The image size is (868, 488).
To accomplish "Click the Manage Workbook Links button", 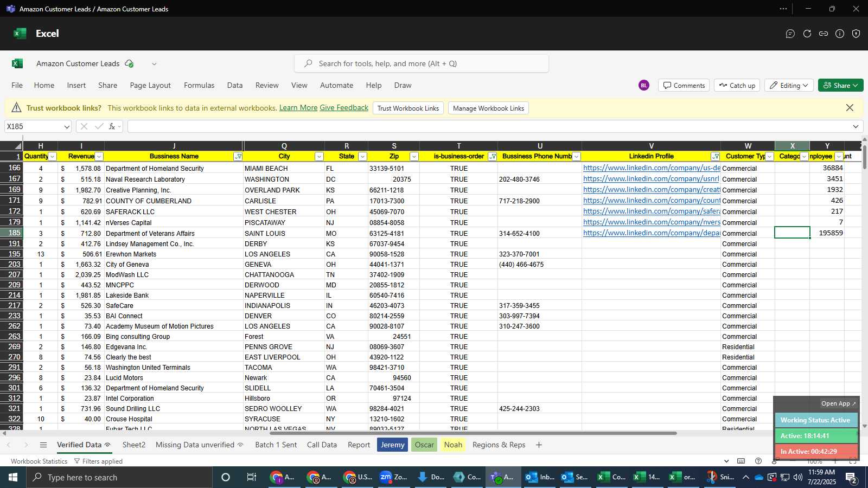I will (x=488, y=108).
